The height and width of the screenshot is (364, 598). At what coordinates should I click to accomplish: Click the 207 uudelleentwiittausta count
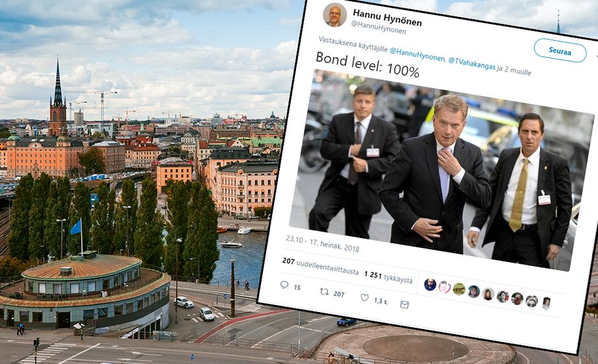coord(320,266)
